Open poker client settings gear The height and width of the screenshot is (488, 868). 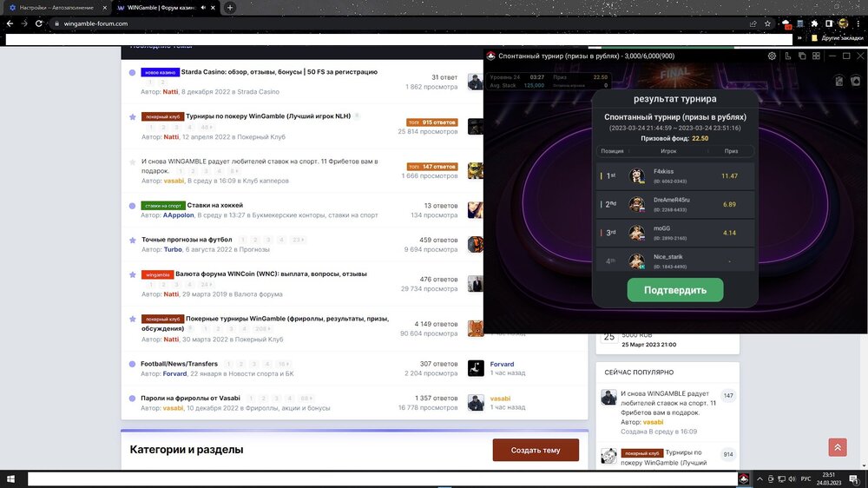(x=772, y=56)
